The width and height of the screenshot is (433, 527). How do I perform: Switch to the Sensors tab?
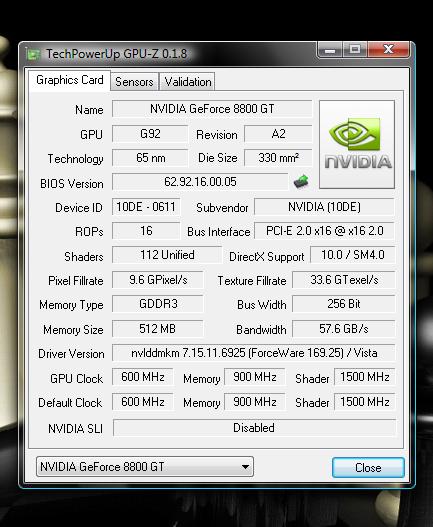pos(134,82)
